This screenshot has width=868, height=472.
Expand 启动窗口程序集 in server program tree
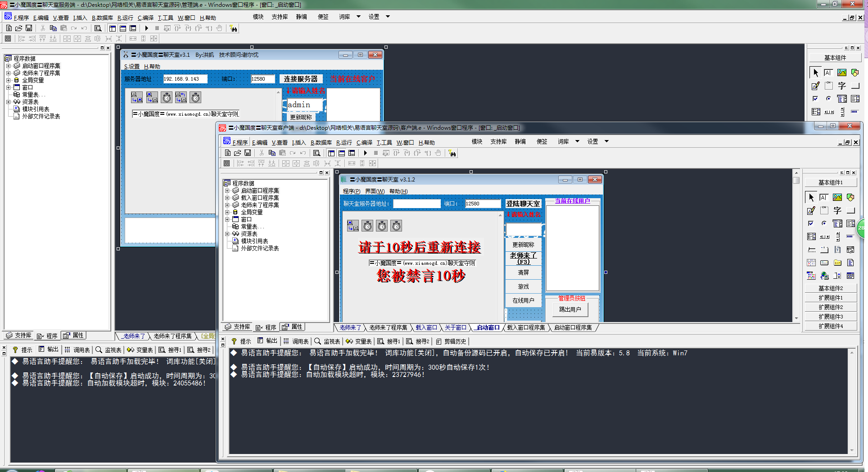tap(9, 66)
